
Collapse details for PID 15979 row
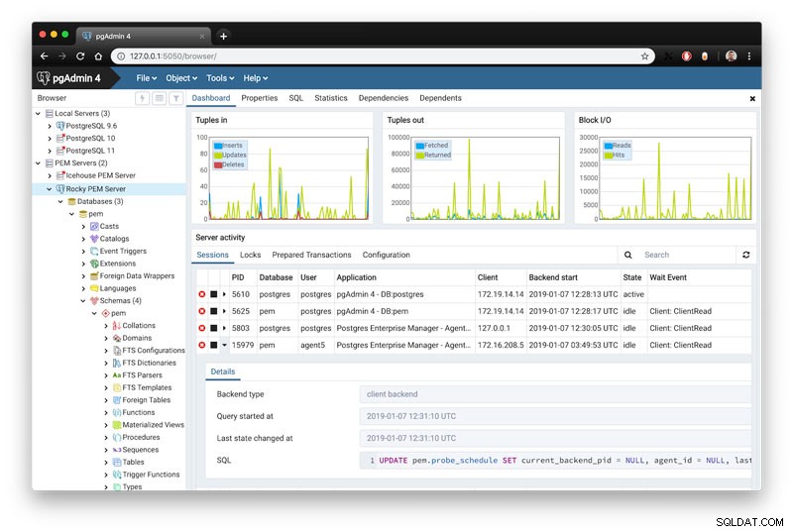click(x=225, y=345)
